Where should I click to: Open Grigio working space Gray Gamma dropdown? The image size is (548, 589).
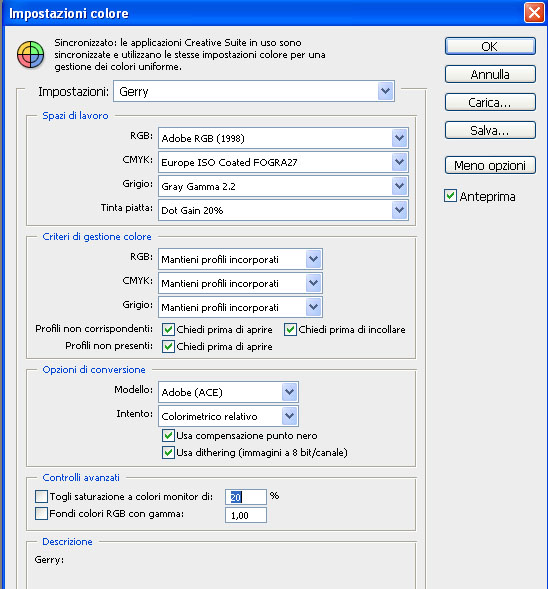283,186
